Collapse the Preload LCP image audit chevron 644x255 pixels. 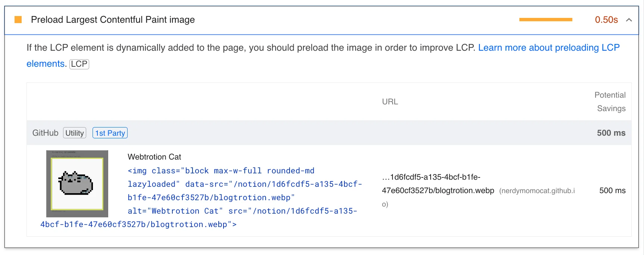[629, 20]
